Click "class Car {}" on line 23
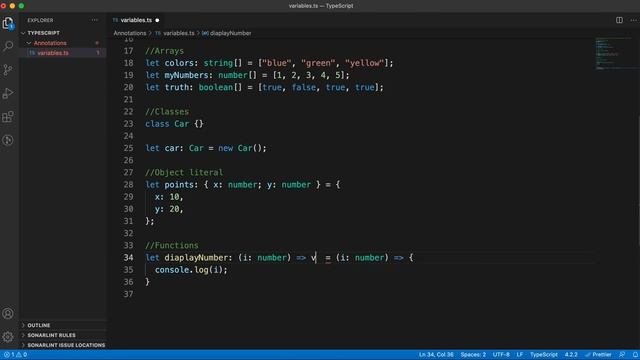640x360 pixels. pos(174,124)
